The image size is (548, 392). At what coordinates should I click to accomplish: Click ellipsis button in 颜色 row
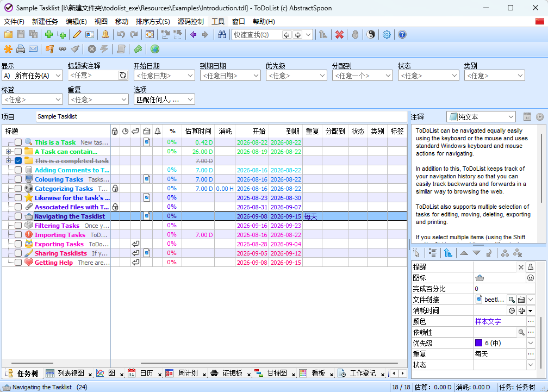[531, 321]
